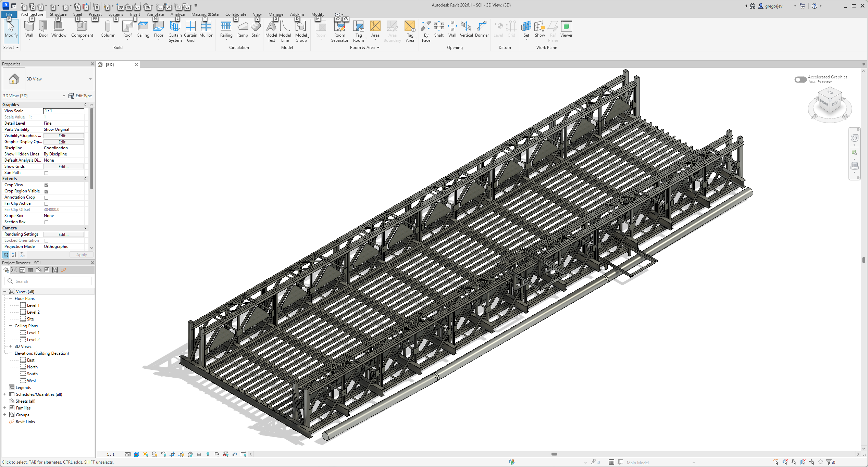Click the view horizontal scrollbar thumb
Screen dimensions: 868x467
[554, 454]
